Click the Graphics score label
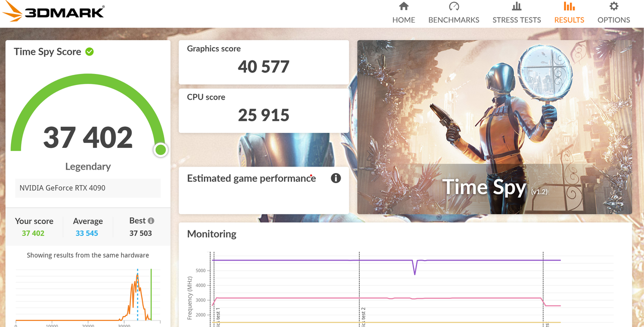The image size is (644, 327). point(214,49)
